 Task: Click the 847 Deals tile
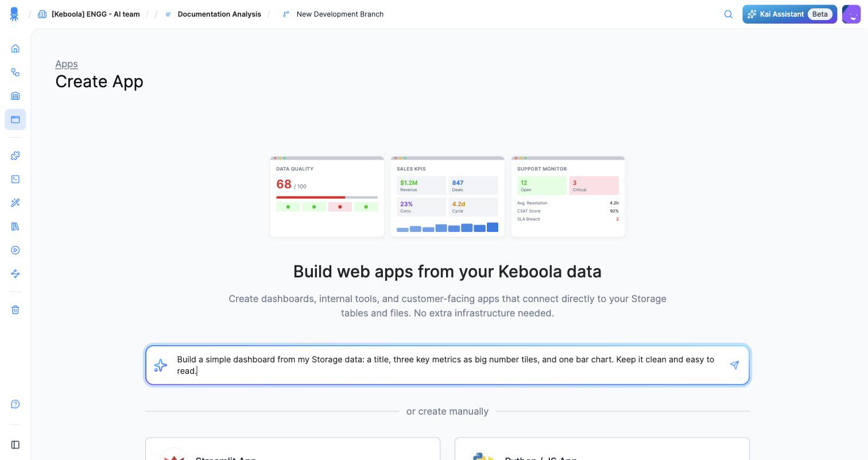[474, 185]
